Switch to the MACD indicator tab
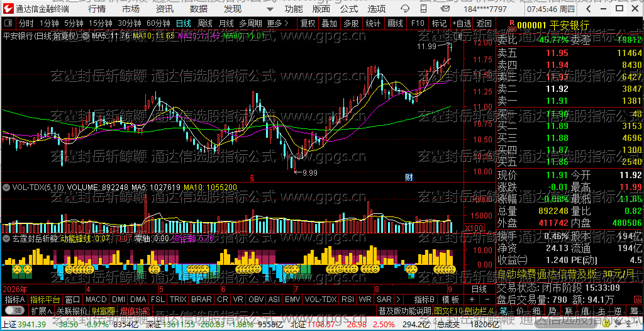The height and width of the screenshot is (331, 644). (x=96, y=299)
